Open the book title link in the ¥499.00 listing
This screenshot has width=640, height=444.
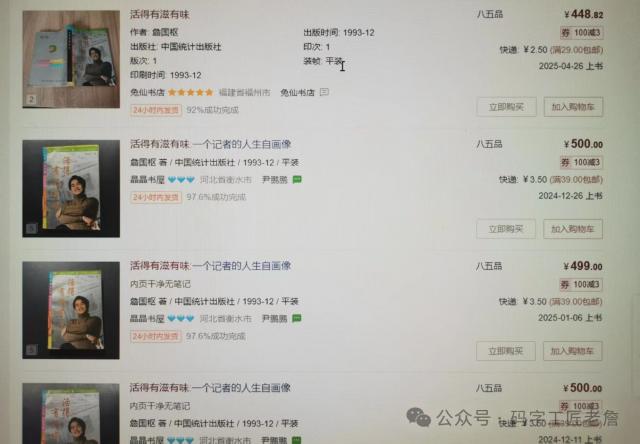click(x=211, y=266)
